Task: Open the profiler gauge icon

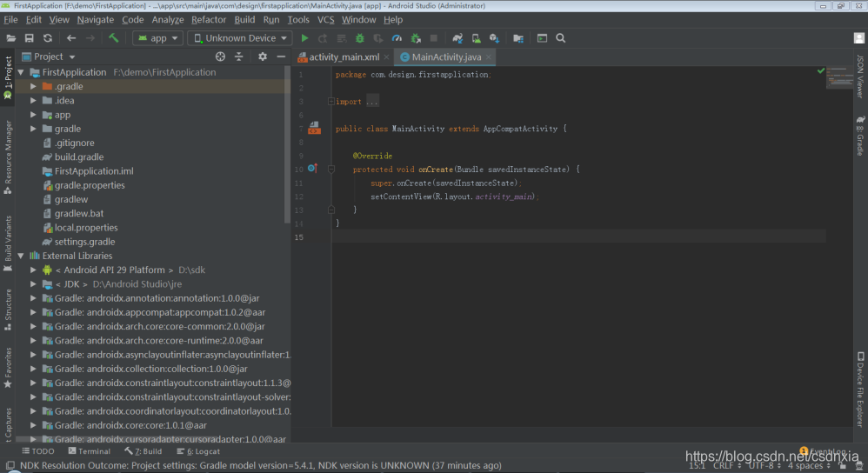Action: point(397,38)
